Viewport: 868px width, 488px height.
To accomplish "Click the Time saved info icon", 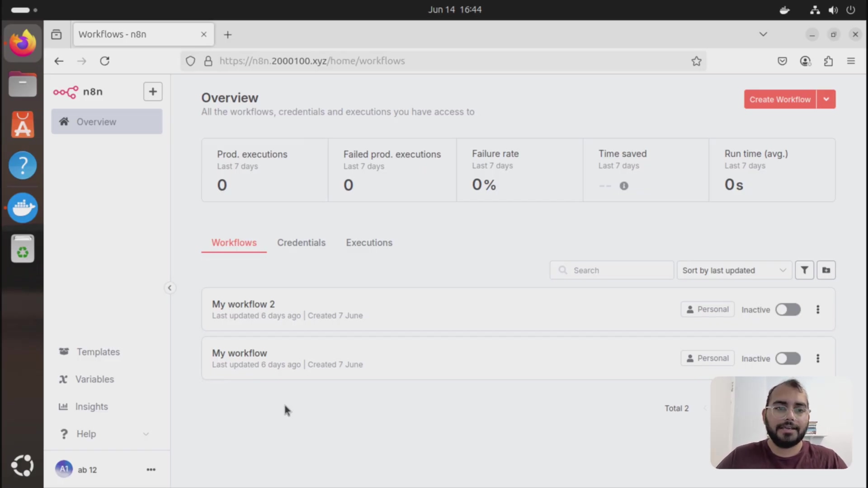I will 624,186.
